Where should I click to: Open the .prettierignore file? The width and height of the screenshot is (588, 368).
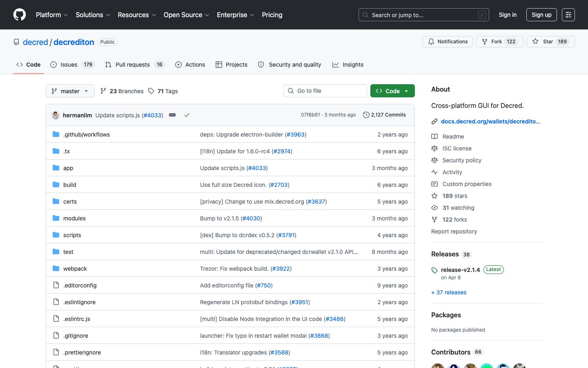coord(82,352)
